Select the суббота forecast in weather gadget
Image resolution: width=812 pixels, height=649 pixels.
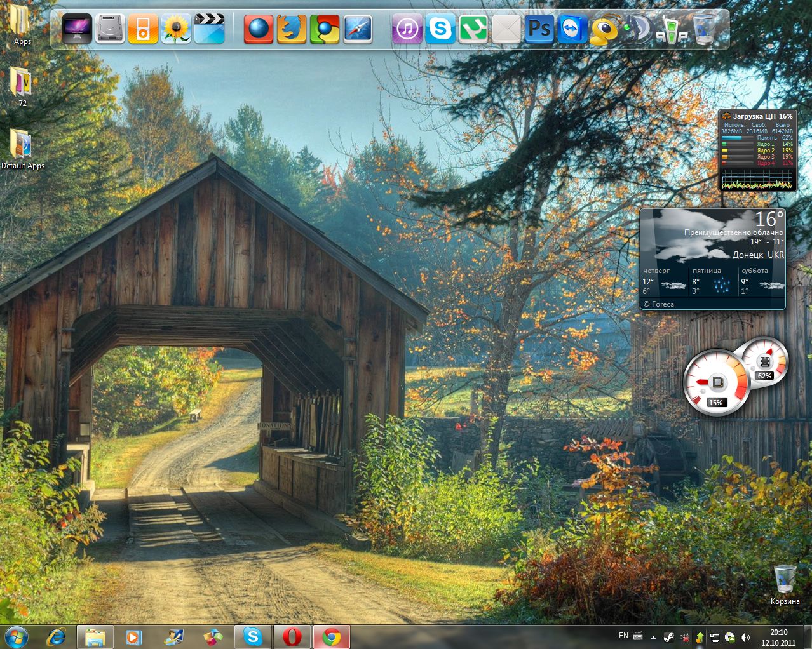(x=762, y=281)
